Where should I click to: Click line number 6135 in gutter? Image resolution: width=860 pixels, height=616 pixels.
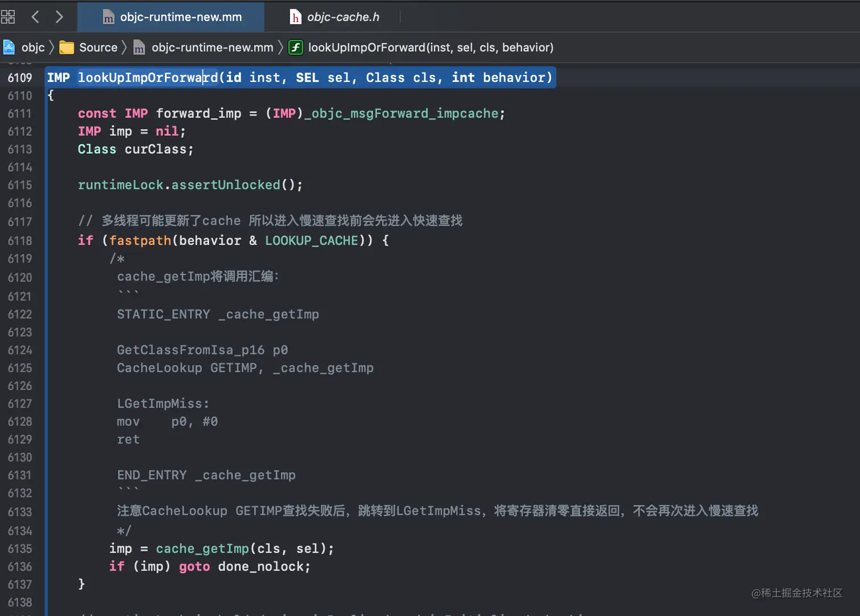(20, 549)
